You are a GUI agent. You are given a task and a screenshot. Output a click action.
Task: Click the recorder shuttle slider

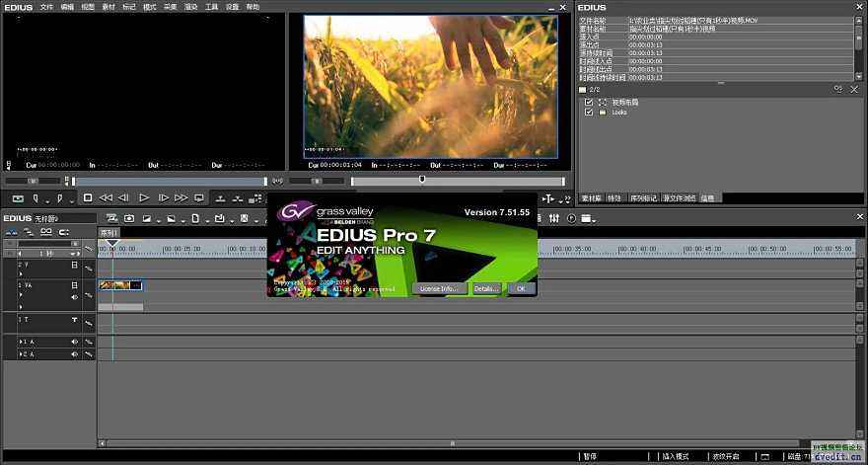click(x=316, y=181)
